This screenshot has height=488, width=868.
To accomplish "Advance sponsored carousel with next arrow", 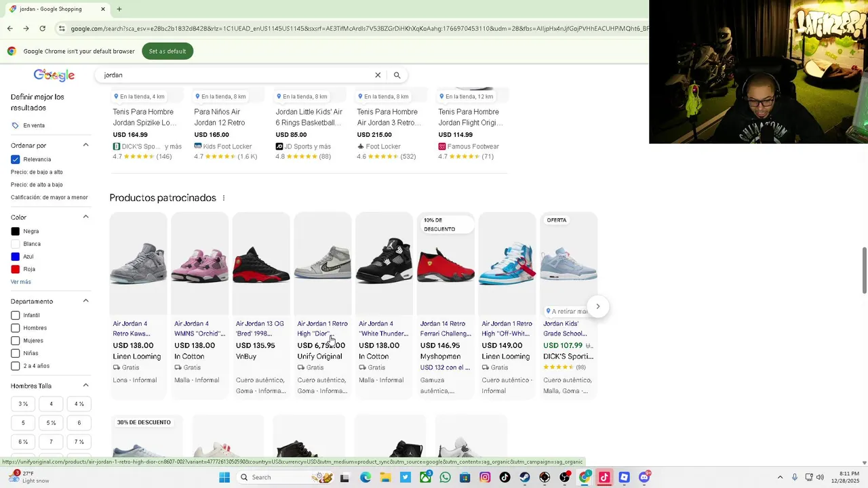I will [597, 306].
